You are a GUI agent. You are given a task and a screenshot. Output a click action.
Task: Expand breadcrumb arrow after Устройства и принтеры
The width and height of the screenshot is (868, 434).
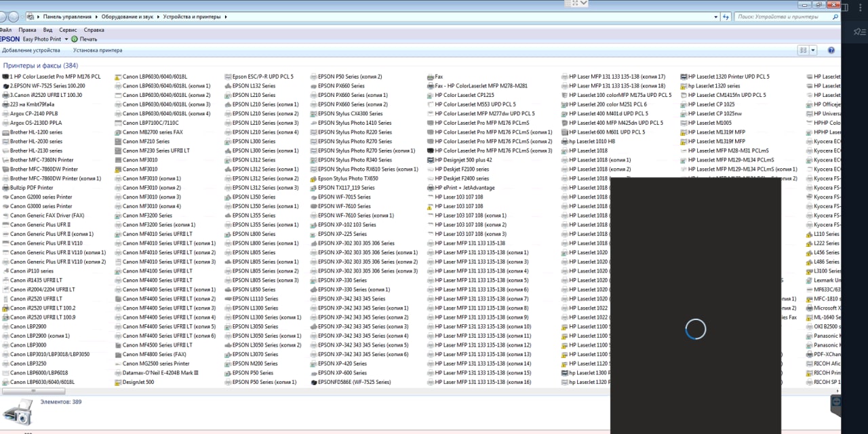[225, 16]
